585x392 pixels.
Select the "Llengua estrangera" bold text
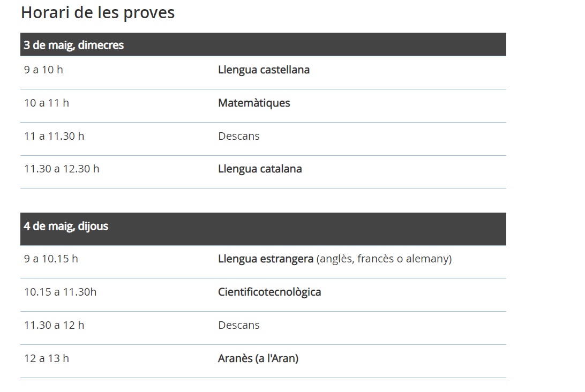pos(265,259)
